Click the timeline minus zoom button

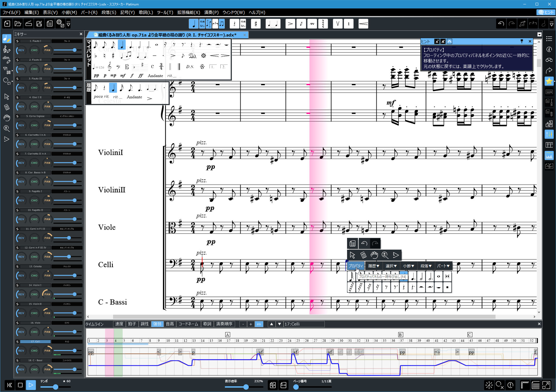243,324
